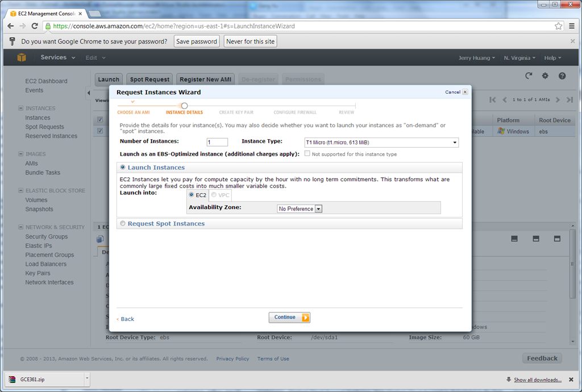Click Never for this site button

(250, 41)
